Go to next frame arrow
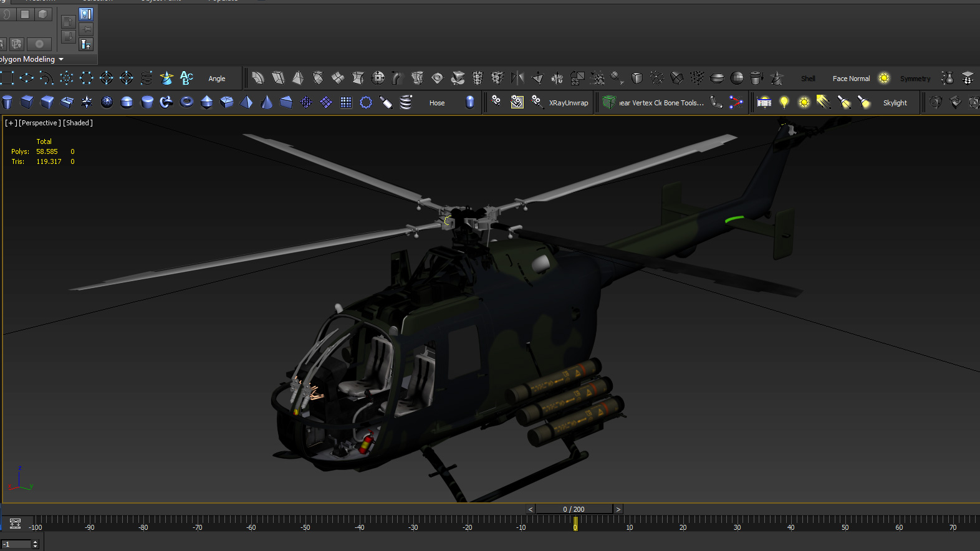Viewport: 980px width, 551px height. tap(618, 509)
